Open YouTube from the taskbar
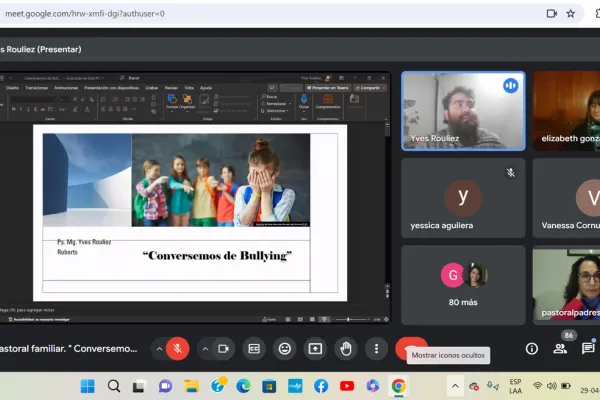 click(x=347, y=386)
